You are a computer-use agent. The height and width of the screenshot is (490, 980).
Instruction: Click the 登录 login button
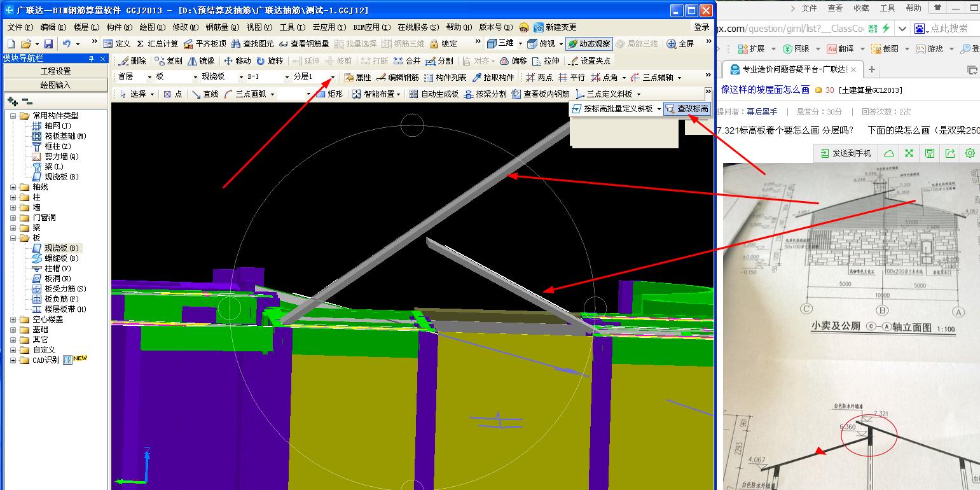point(701,27)
